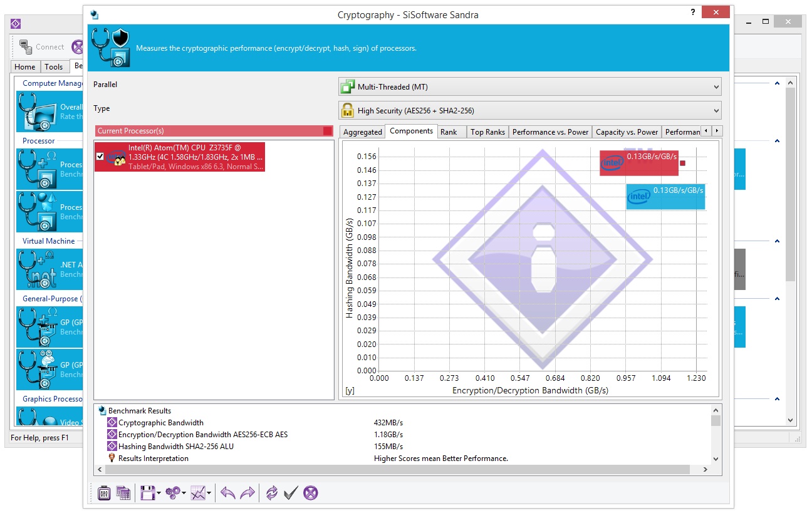Click the Intel Atom CPU Z3735F entry text
812x513 pixels.
(x=195, y=157)
